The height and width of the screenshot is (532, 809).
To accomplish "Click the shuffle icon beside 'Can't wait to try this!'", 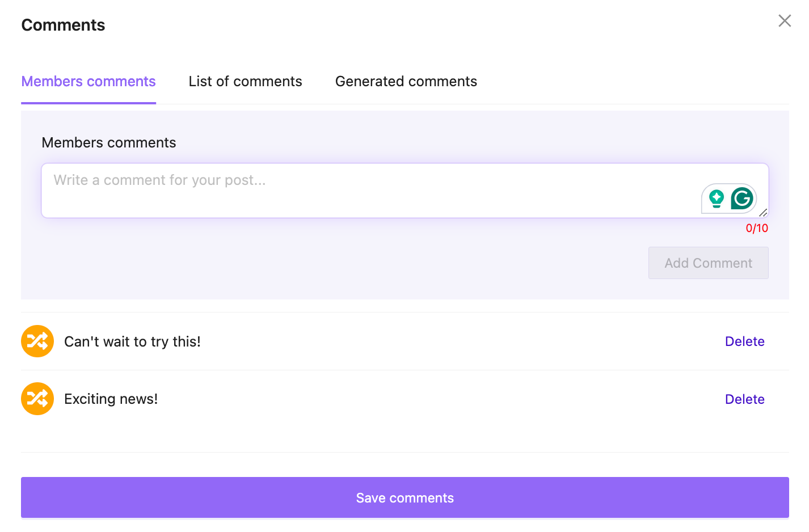I will tap(37, 341).
